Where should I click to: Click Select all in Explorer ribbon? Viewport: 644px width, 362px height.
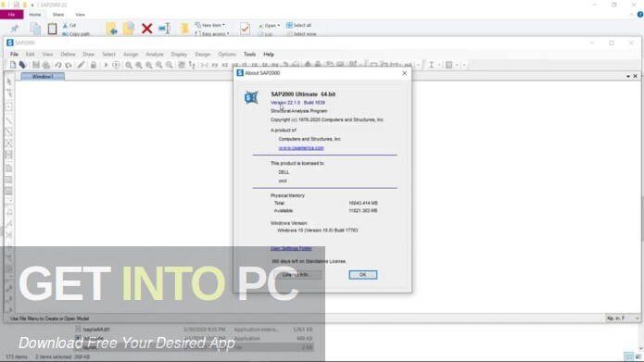[298, 25]
